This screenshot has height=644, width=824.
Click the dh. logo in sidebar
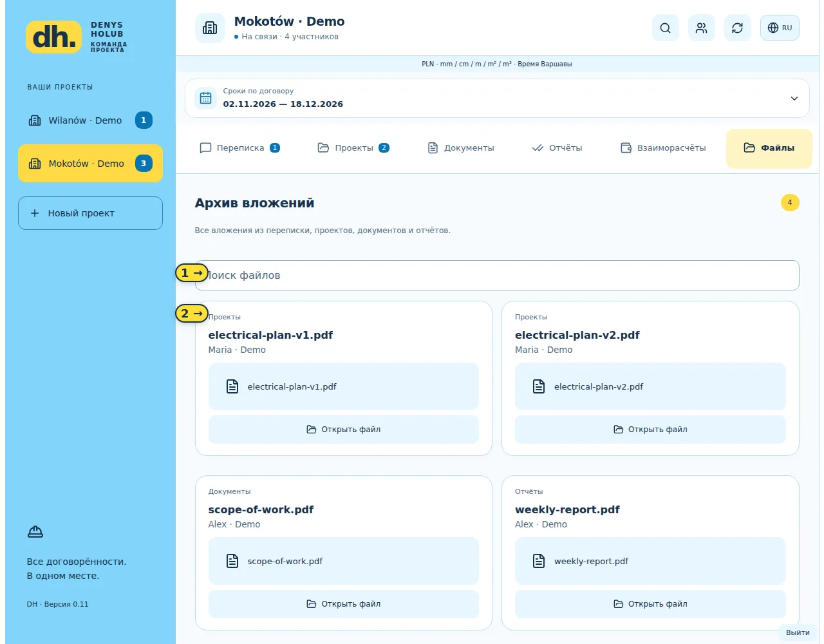click(x=54, y=37)
